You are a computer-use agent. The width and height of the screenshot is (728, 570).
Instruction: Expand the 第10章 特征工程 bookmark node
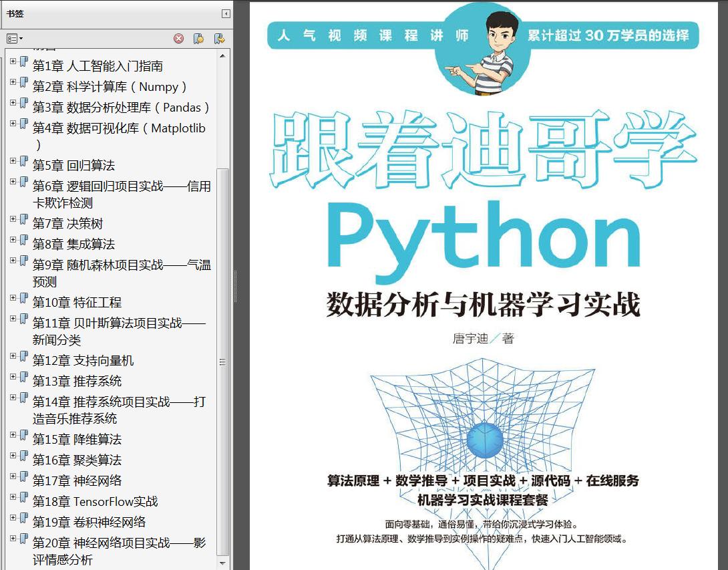[13, 298]
